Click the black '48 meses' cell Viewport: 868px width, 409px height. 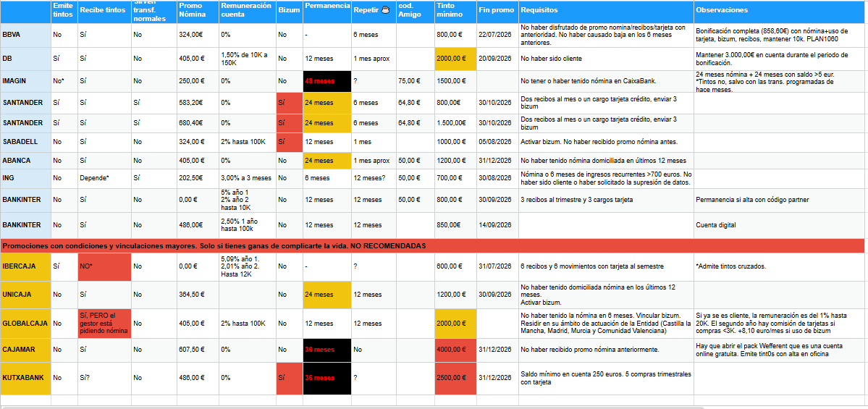click(327, 81)
